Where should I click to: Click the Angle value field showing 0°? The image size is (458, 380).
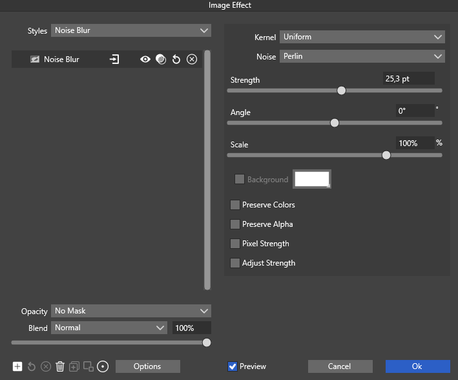tap(415, 111)
